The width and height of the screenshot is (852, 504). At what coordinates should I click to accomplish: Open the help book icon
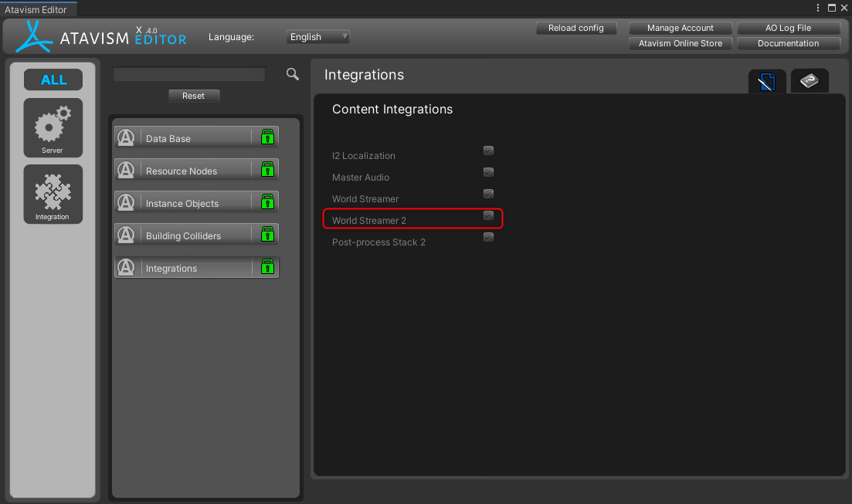click(809, 81)
